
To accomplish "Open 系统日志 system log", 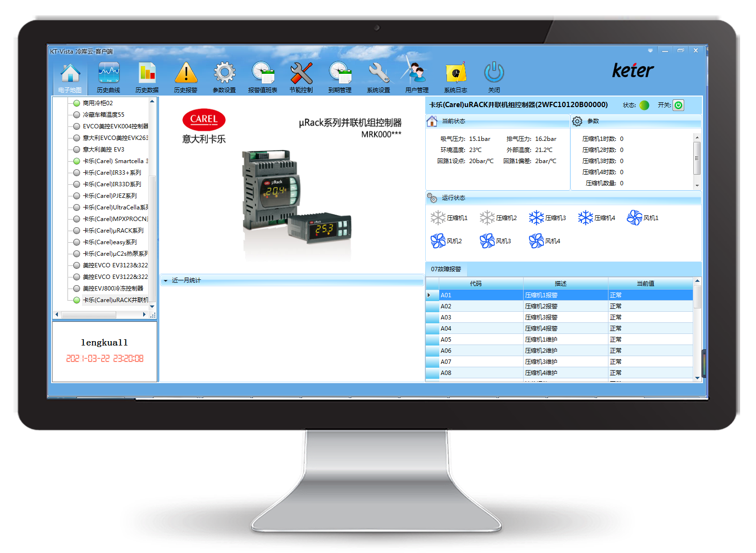I will 456,77.
